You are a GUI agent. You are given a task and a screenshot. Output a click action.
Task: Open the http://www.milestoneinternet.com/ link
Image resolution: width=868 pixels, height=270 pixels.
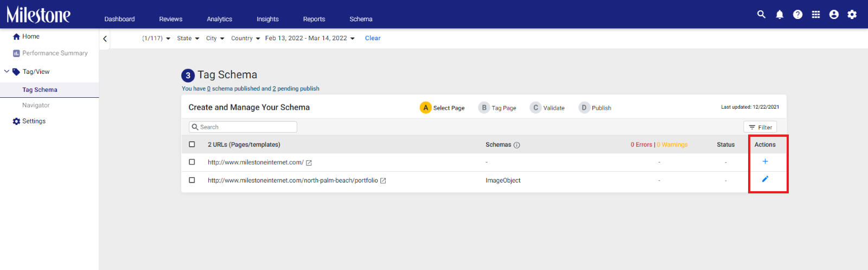256,162
